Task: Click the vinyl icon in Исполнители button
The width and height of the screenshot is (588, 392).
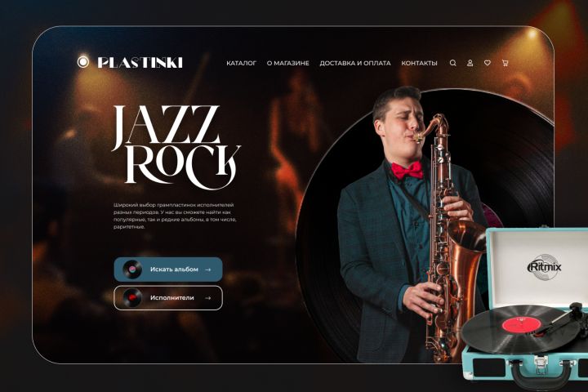Action: (132, 298)
